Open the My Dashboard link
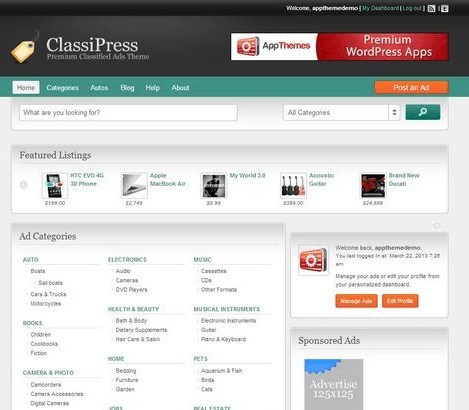This screenshot has height=410, width=469. point(380,8)
